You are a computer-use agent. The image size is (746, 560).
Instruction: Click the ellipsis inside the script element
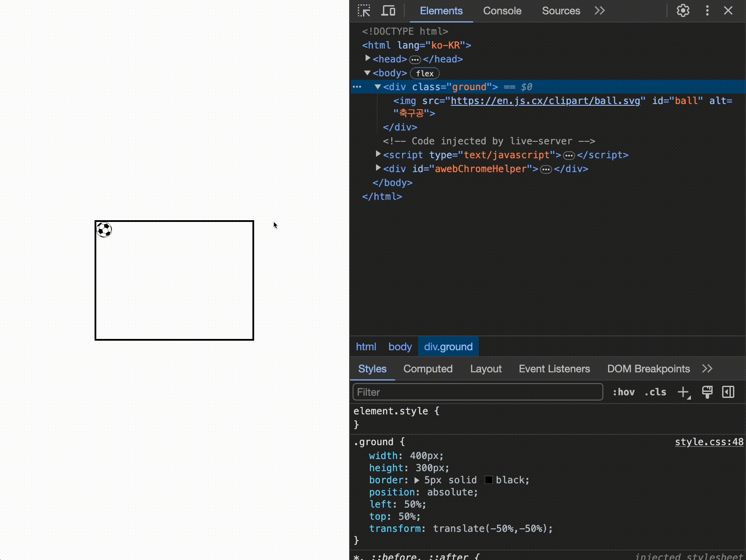coord(569,156)
